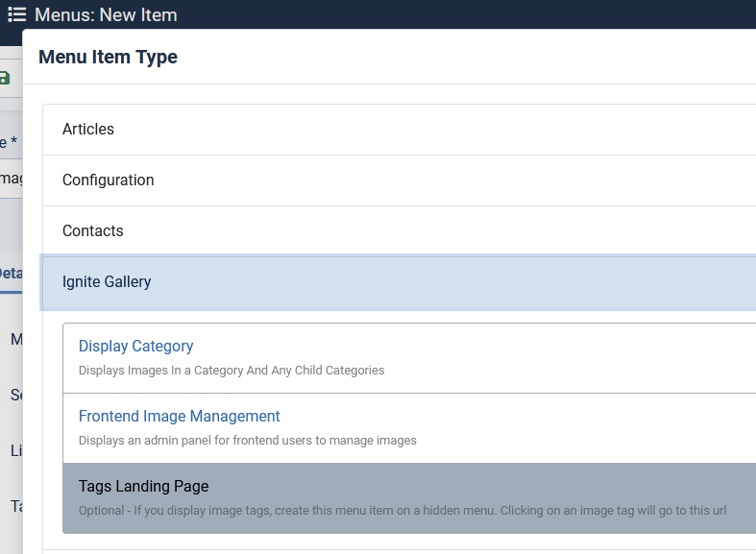Click the title input field behind the dialog

[x=11, y=179]
